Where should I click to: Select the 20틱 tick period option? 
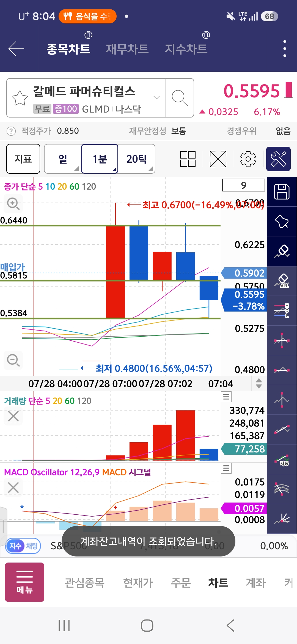click(136, 159)
